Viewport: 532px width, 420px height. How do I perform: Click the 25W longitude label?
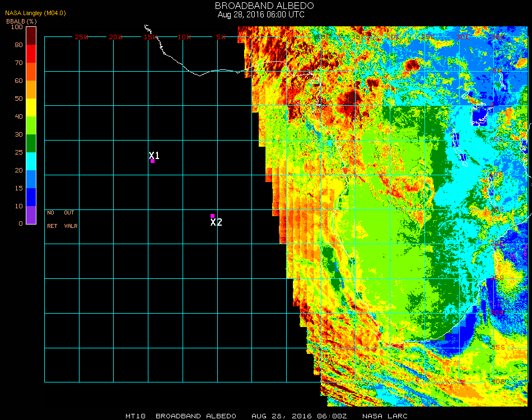pos(82,37)
